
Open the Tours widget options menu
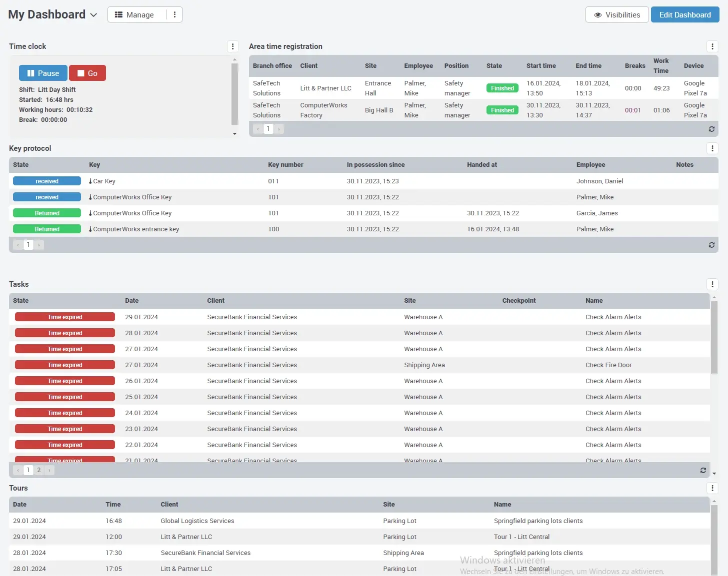tap(712, 488)
